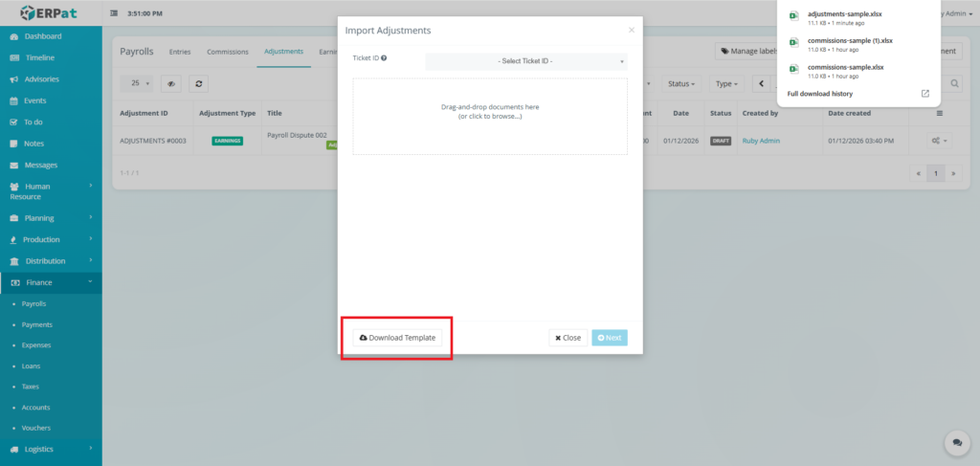
Task: Go to next page in pagination
Action: click(954, 173)
